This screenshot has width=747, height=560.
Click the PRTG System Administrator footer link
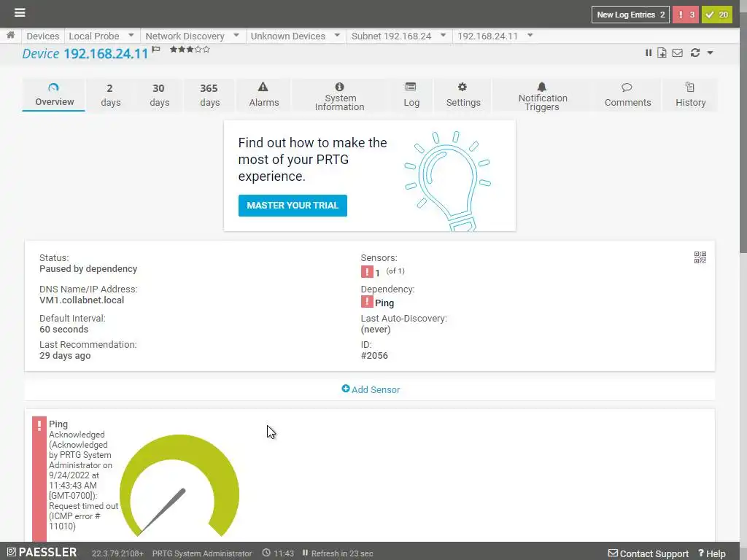pos(201,553)
